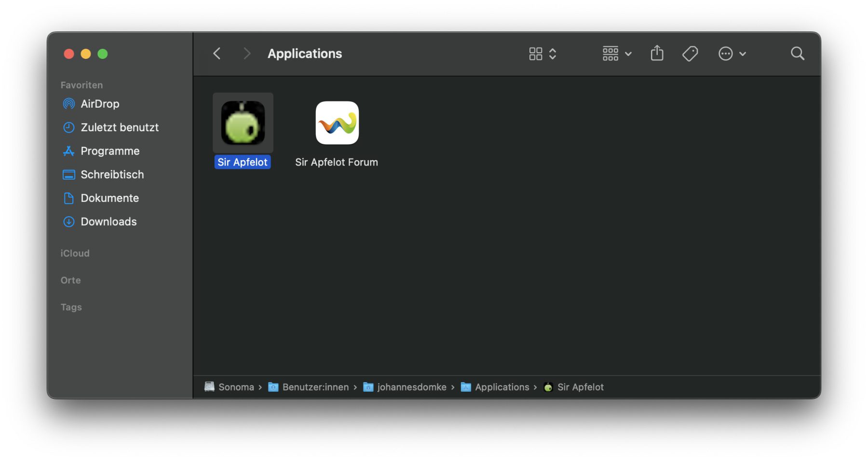Go to Schreibtisch folder in sidebar
Screen dimensions: 868x461
point(112,175)
